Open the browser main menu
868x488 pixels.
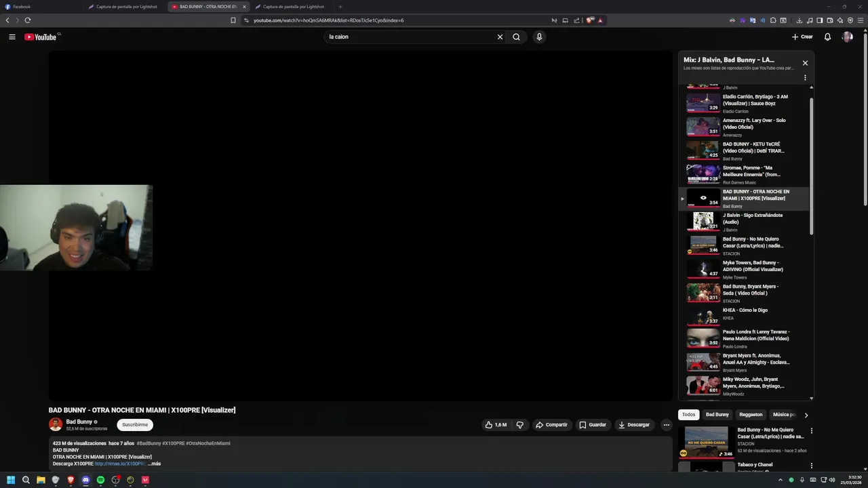(861, 20)
